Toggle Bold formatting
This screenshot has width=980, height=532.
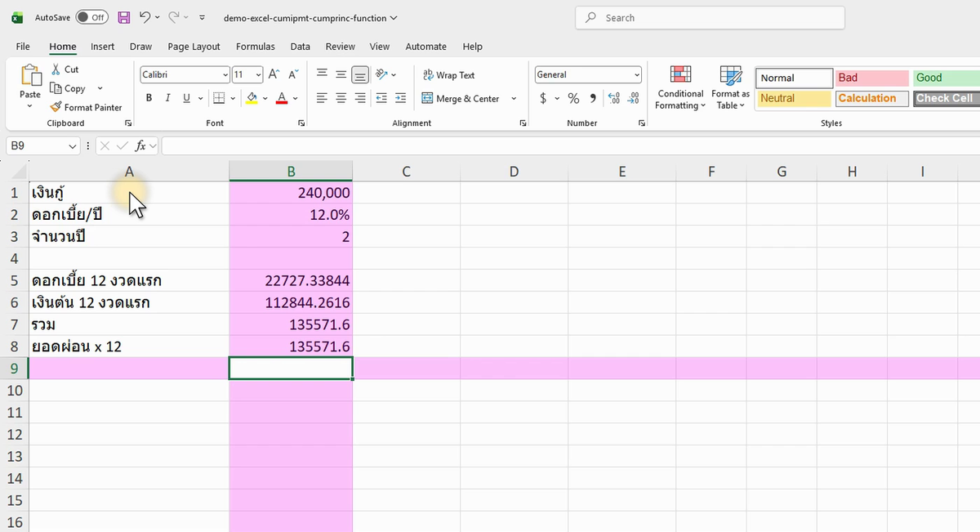[x=149, y=98]
